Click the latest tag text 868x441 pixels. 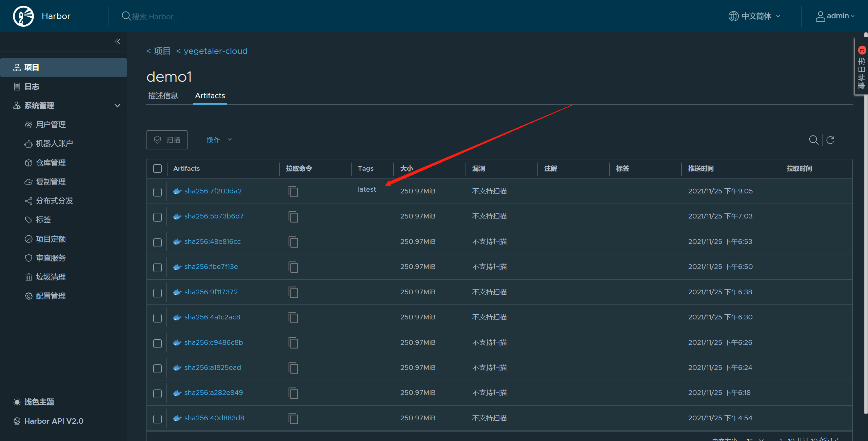tap(367, 189)
